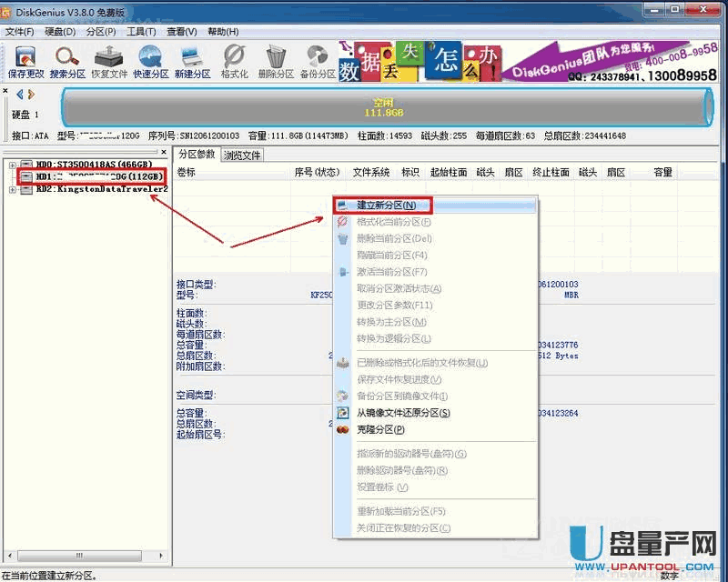
Task: Open the 硬盘(D) menu
Action: point(59,32)
